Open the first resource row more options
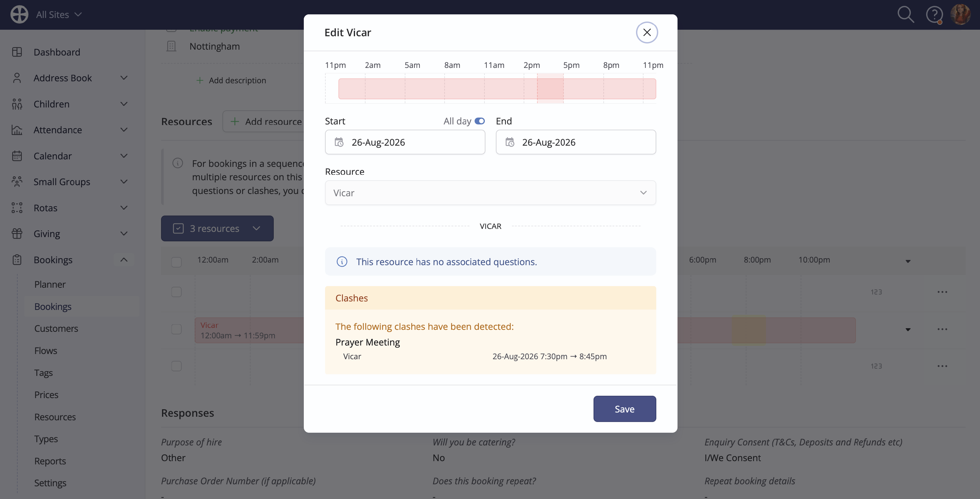The image size is (980, 499). [942, 292]
